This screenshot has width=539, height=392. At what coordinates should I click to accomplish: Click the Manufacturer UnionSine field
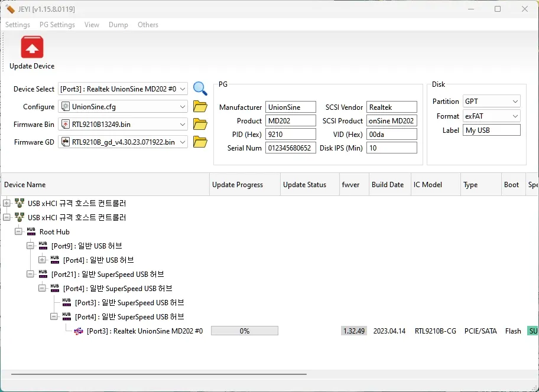click(290, 107)
